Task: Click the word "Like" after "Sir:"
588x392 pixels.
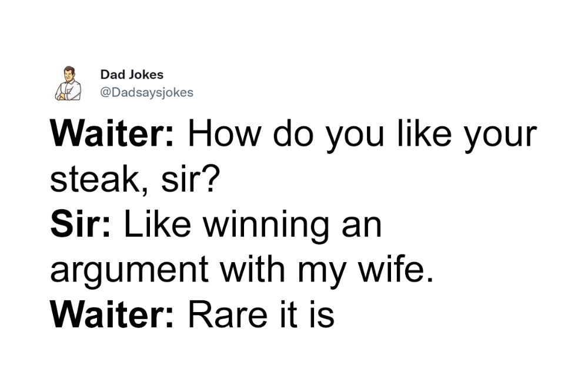Action: 158,224
